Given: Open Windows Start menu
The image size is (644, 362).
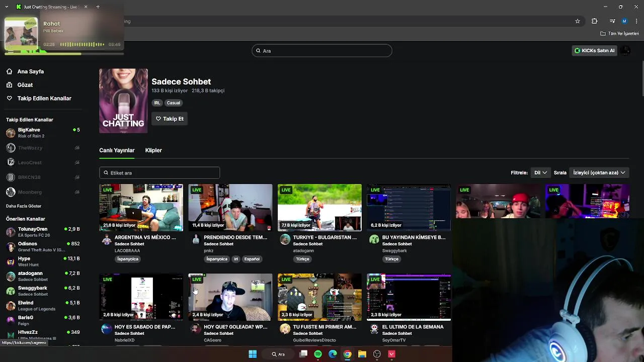Looking at the screenshot, I should tap(253, 354).
